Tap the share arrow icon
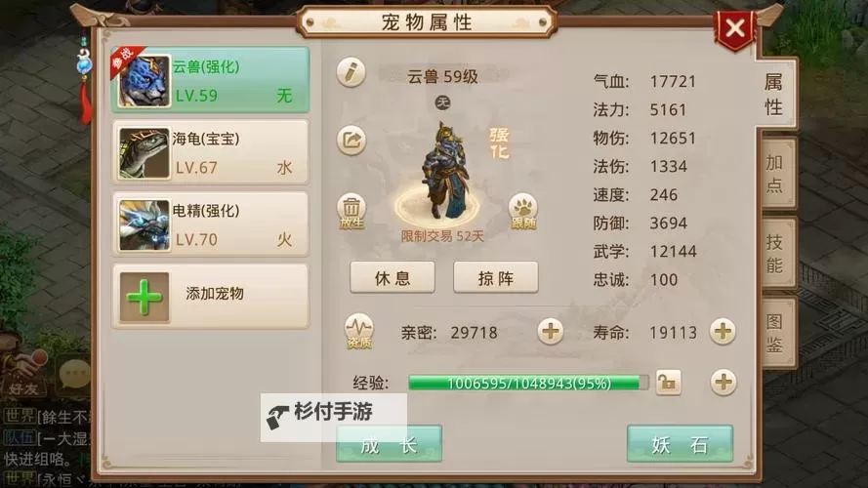Screen dimensions: 868x488 (351, 140)
